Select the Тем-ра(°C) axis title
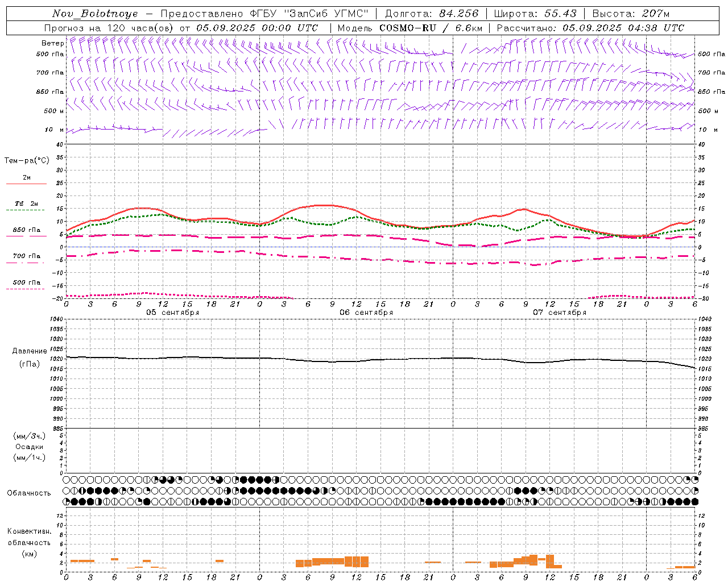Screen dimensions: 728x582 pos(27,161)
